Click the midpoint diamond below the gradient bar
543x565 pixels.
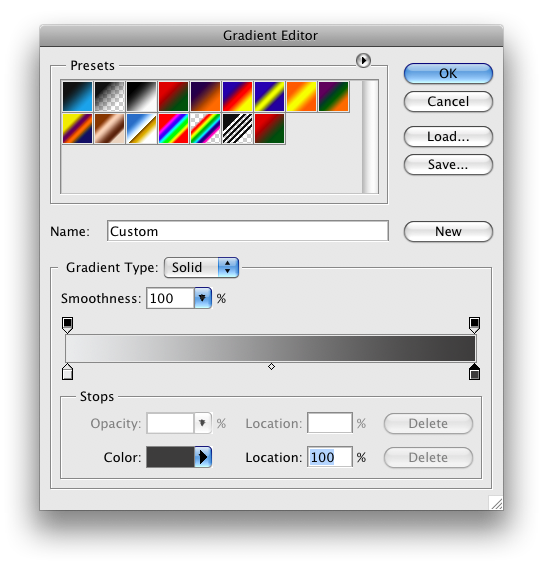click(271, 366)
